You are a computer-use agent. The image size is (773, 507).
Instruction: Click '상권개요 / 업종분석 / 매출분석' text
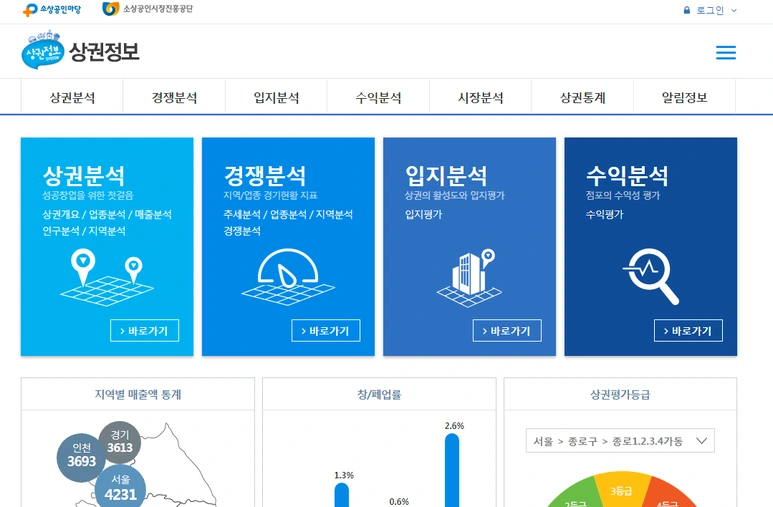pos(107,214)
